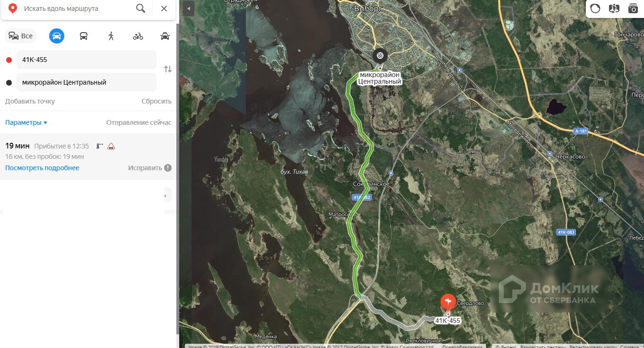Collapse the side panel arrow
The image size is (644, 348).
pyautogui.click(x=189, y=9)
